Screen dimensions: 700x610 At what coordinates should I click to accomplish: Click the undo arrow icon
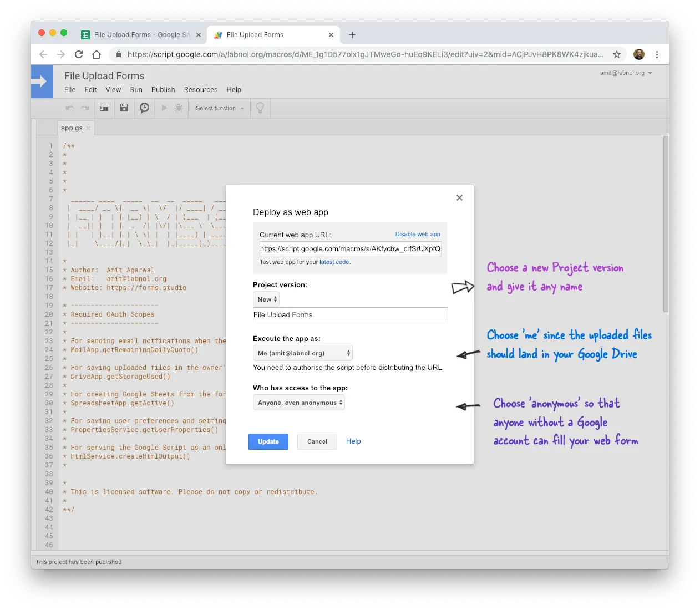point(70,108)
